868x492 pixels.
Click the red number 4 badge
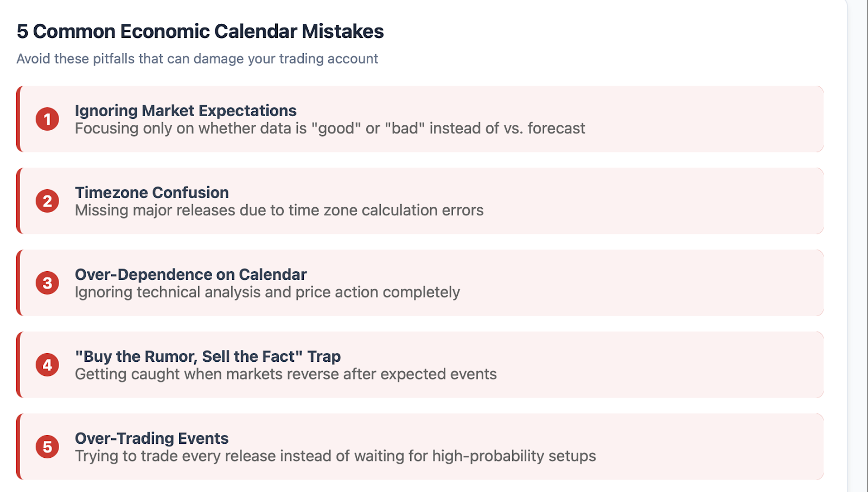pyautogui.click(x=47, y=365)
